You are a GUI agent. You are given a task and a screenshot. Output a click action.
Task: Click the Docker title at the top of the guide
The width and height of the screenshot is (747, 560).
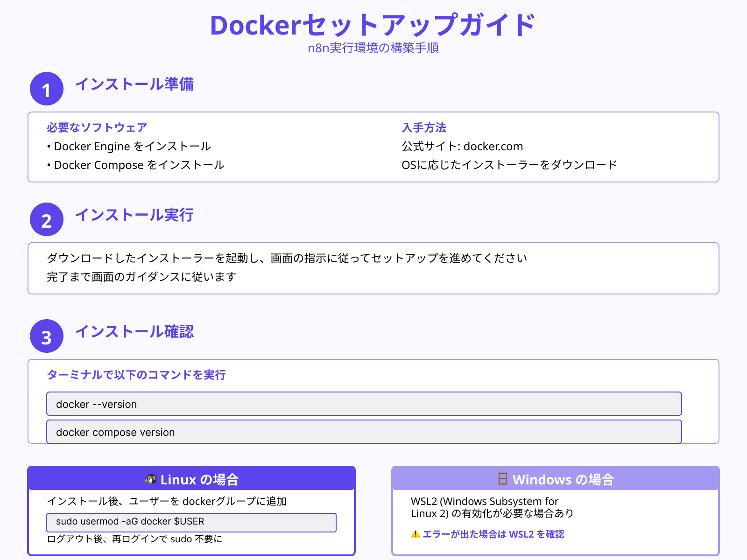click(x=373, y=27)
